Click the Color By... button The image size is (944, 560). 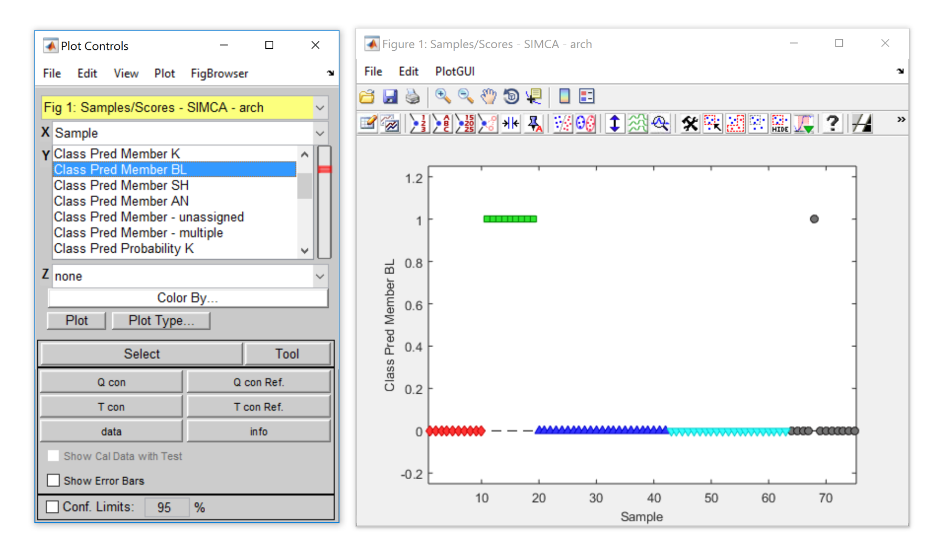[x=187, y=298]
